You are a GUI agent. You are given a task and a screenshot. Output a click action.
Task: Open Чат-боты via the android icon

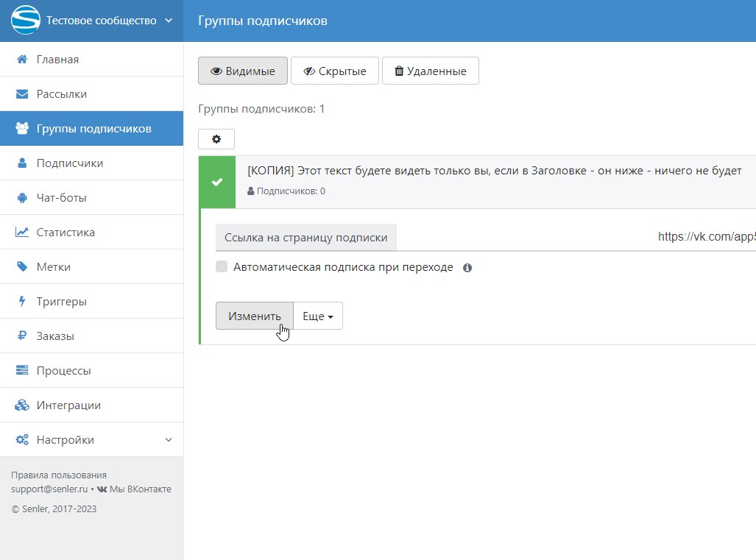point(22,198)
